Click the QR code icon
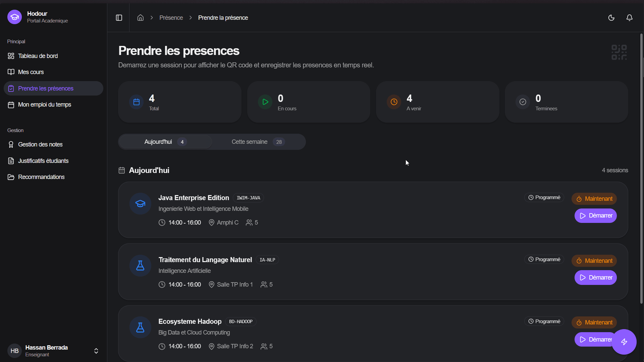The image size is (644, 362). pos(619,52)
